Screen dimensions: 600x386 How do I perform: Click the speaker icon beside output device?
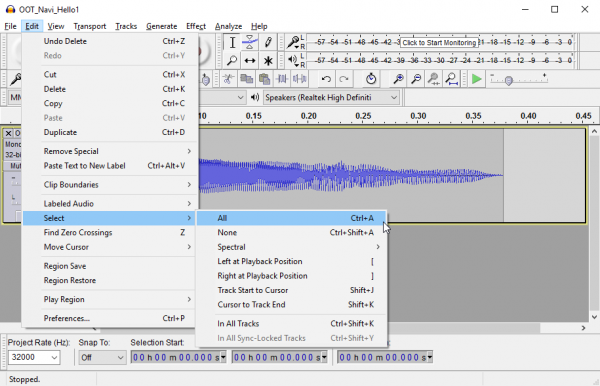[x=255, y=97]
